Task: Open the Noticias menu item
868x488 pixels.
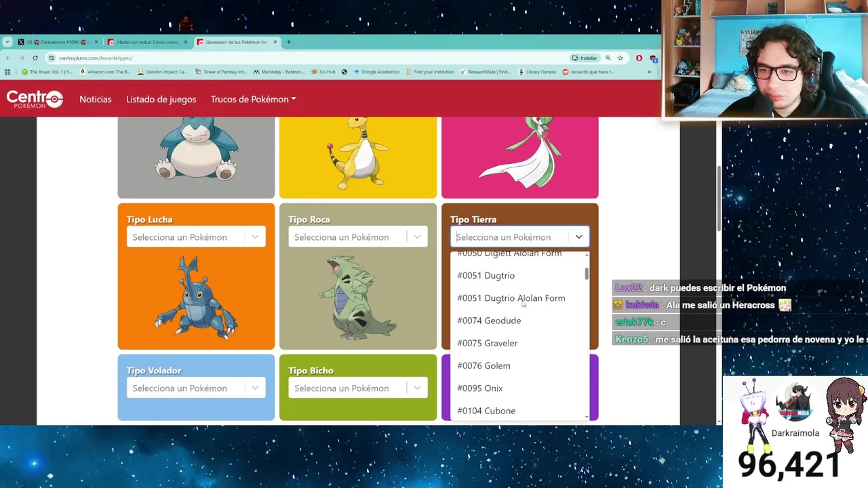Action: (x=95, y=99)
